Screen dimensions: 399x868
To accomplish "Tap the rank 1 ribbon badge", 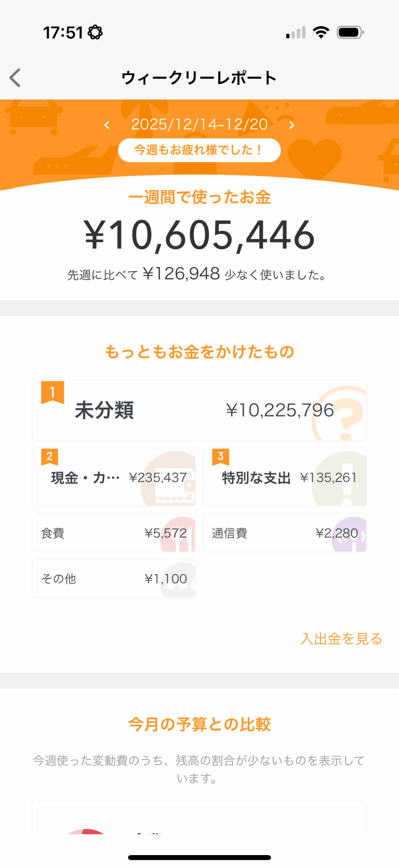I will click(53, 392).
